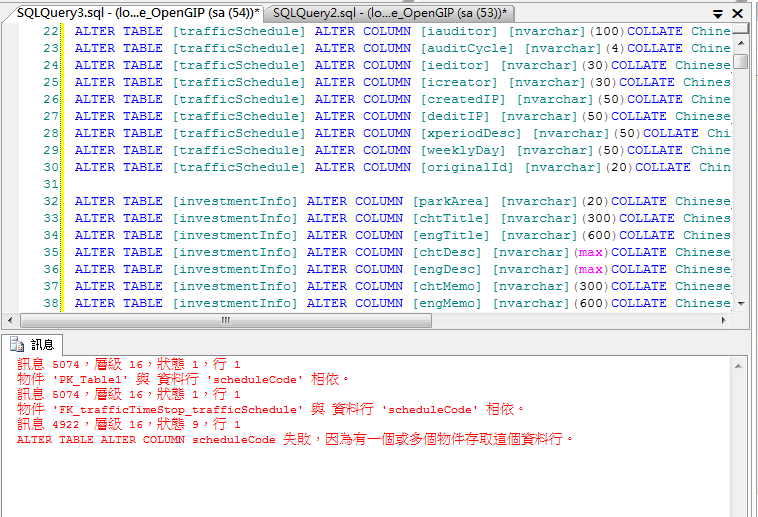The height and width of the screenshot is (517, 758).
Task: Click the vertical scrollbar down arrow
Action: (x=740, y=303)
